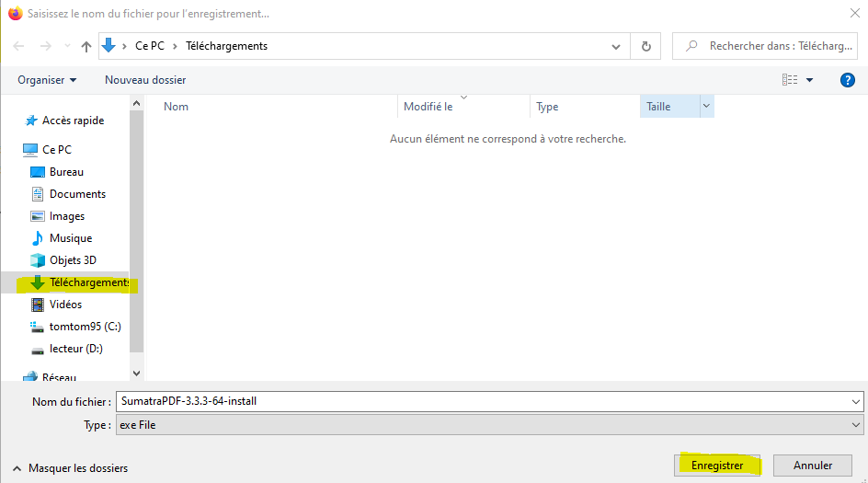
Task: Select Réseau in the navigation tree
Action: (x=59, y=377)
